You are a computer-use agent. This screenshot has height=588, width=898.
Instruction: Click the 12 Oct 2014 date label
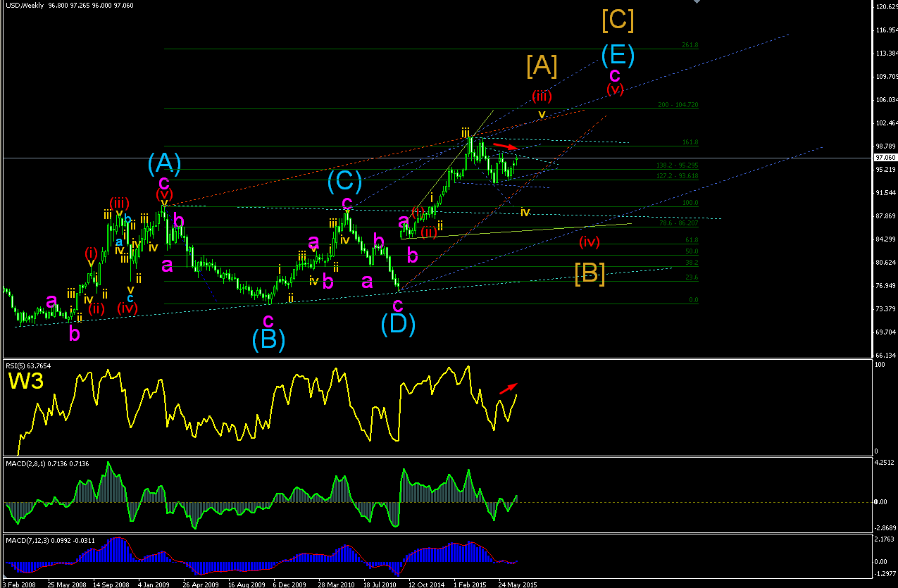[425, 584]
